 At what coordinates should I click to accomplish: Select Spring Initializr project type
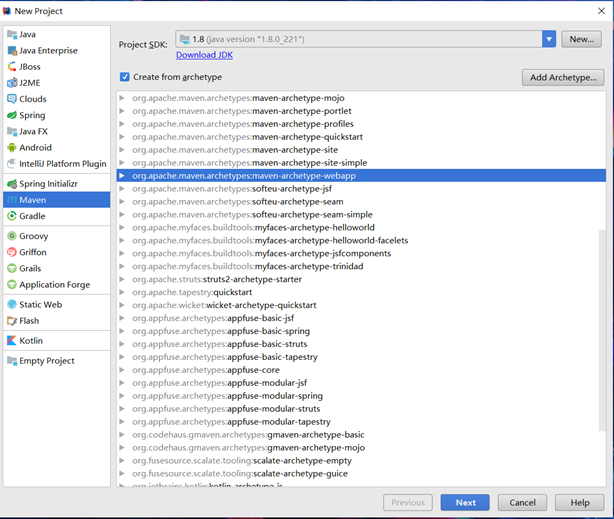[x=57, y=183]
